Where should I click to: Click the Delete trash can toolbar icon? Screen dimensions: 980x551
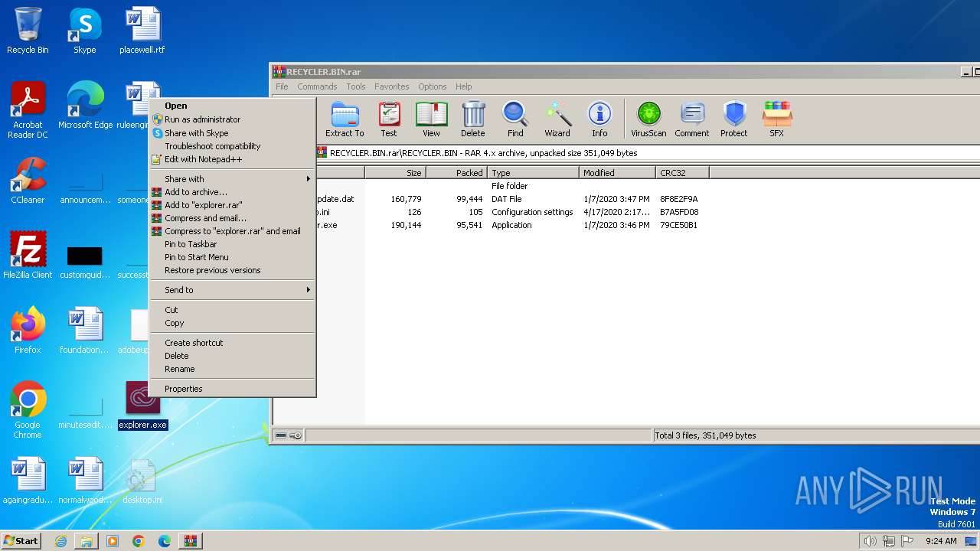473,119
